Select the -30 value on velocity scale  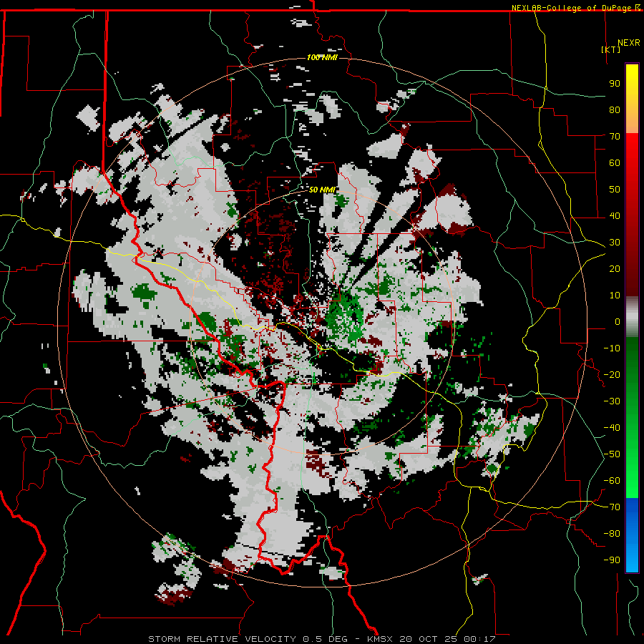[612, 401]
